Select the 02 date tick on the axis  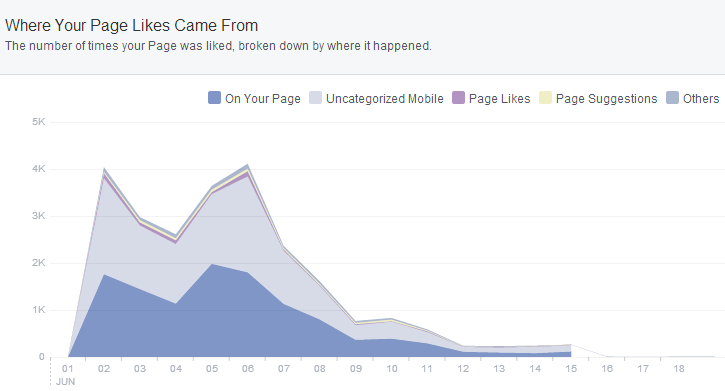[x=104, y=369]
